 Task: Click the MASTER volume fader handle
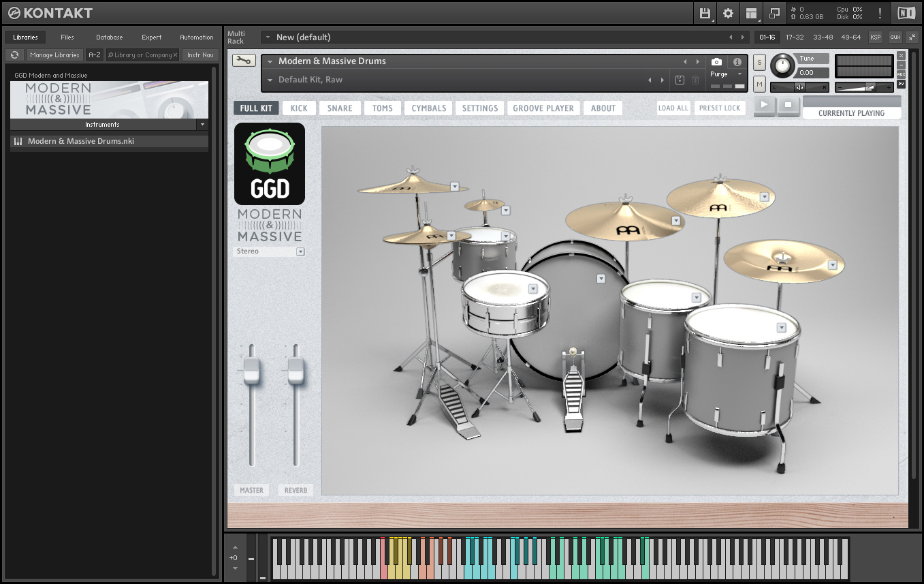251,370
